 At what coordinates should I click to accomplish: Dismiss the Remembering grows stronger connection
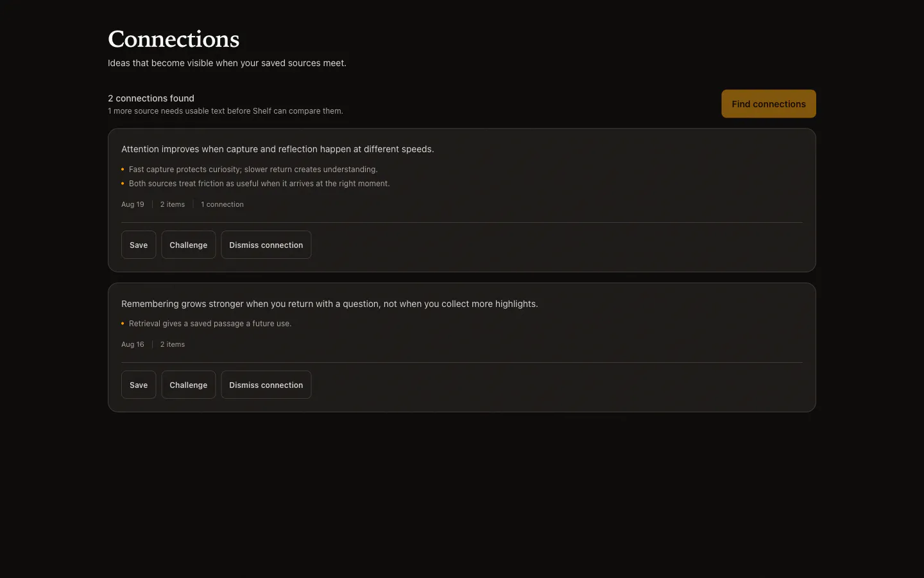coord(266,385)
